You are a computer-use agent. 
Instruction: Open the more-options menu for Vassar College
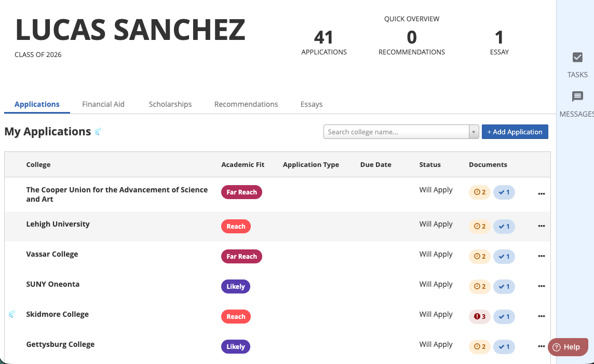542,256
